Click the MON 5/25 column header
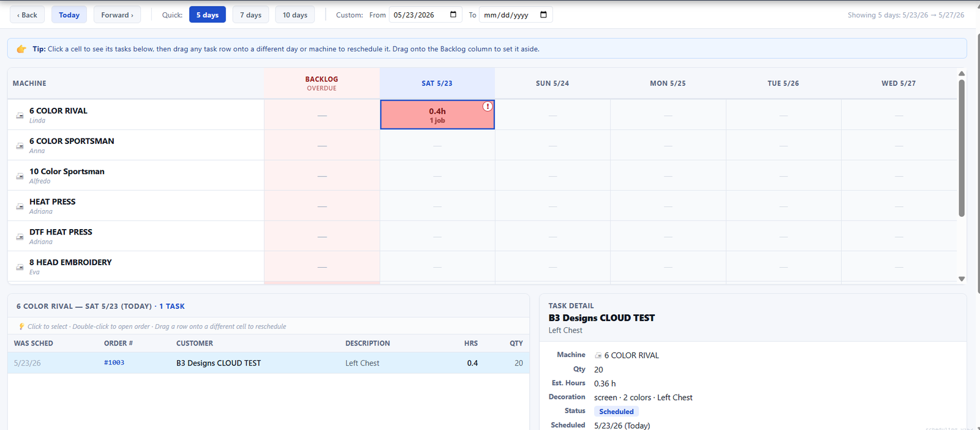Viewport: 980px width, 430px height. (x=668, y=83)
